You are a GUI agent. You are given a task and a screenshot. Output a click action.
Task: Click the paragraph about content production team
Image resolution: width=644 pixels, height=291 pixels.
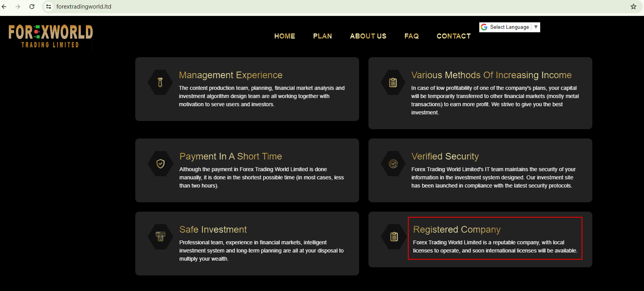[x=262, y=96]
